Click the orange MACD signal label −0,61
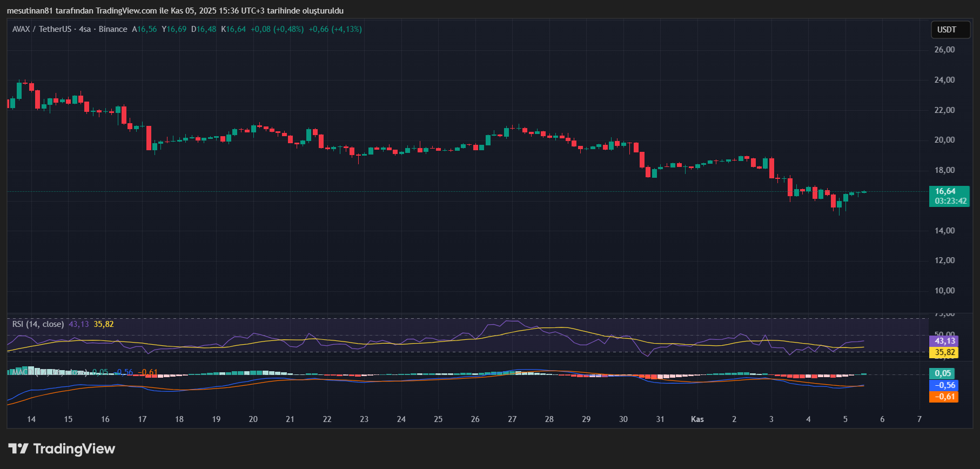This screenshot has height=469, width=980. pyautogui.click(x=943, y=397)
